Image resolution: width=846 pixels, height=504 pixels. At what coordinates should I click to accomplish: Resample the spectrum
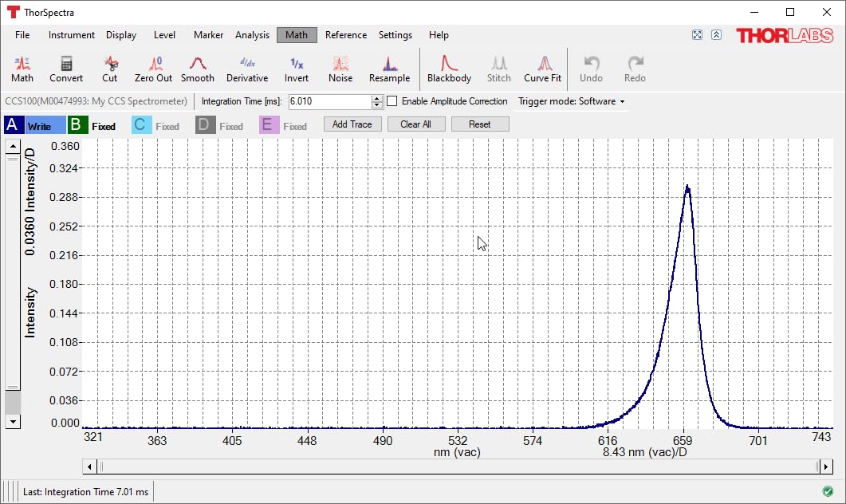pos(390,69)
